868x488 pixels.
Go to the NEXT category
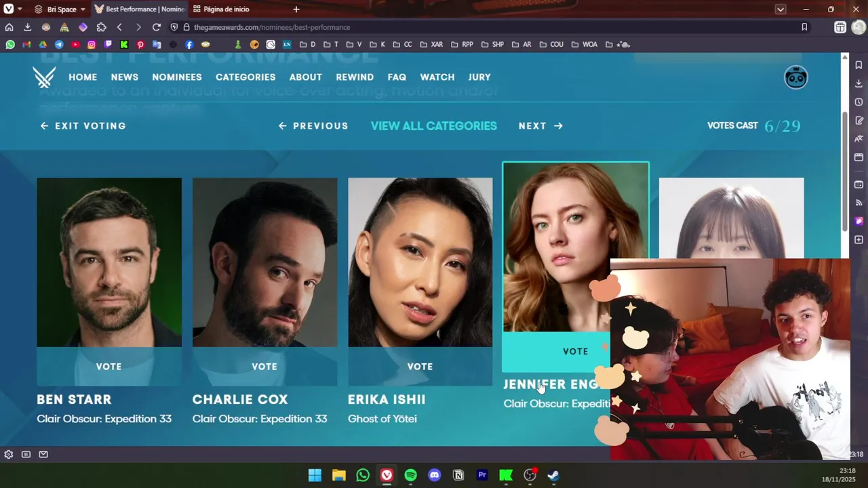(x=540, y=126)
